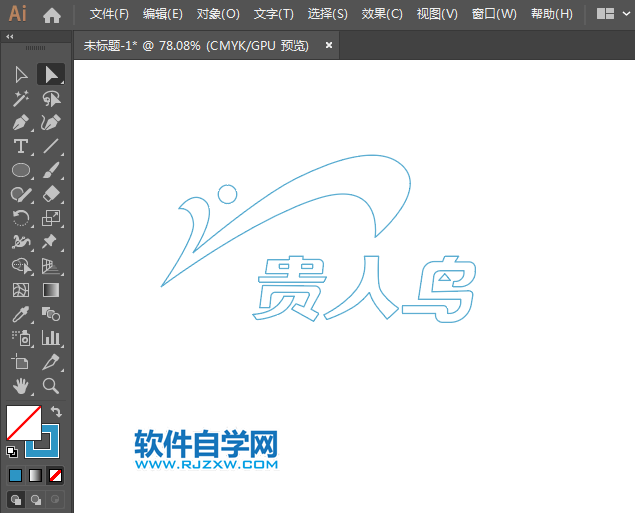Open the 对象(O) menu
635x513 pixels.
[x=218, y=14]
